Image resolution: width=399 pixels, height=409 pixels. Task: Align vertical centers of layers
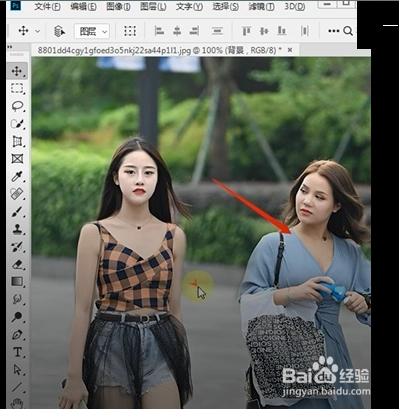[x=264, y=31]
